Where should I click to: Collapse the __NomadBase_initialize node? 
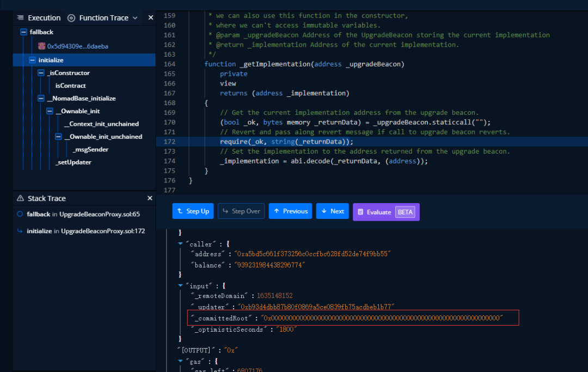(41, 98)
